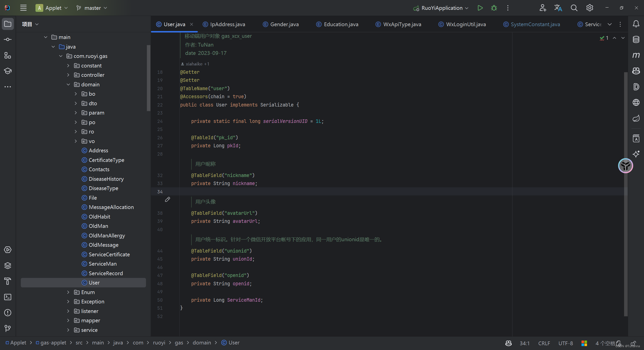Collapse the domain package folder
This screenshot has height=350, width=644.
coord(68,84)
